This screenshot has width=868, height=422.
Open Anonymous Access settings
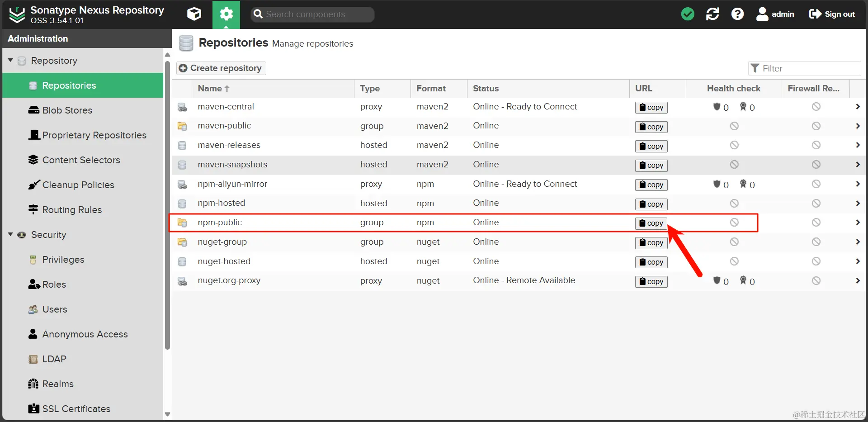(85, 334)
